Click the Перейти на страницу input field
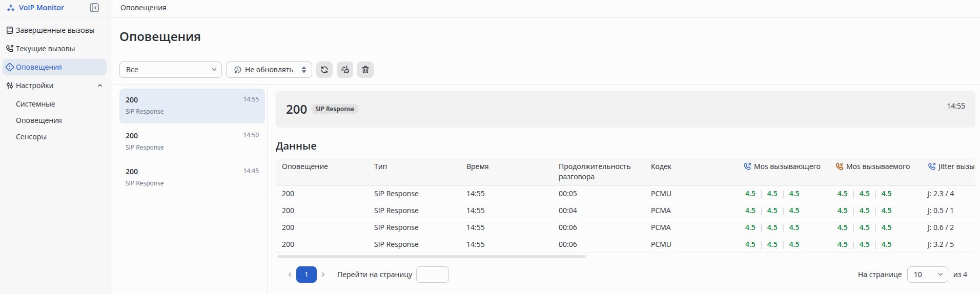This screenshot has width=980, height=294. (x=432, y=275)
